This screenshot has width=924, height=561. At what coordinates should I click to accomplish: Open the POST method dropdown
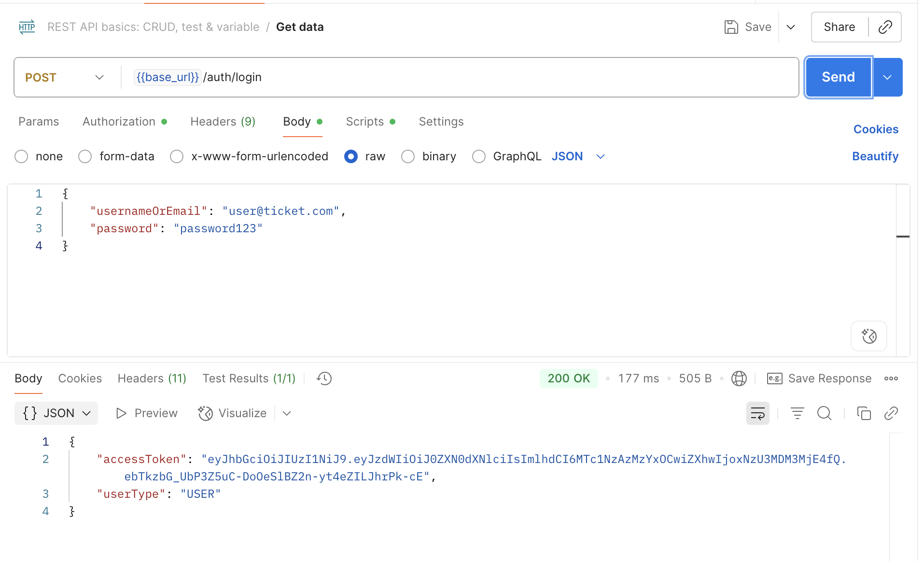65,77
